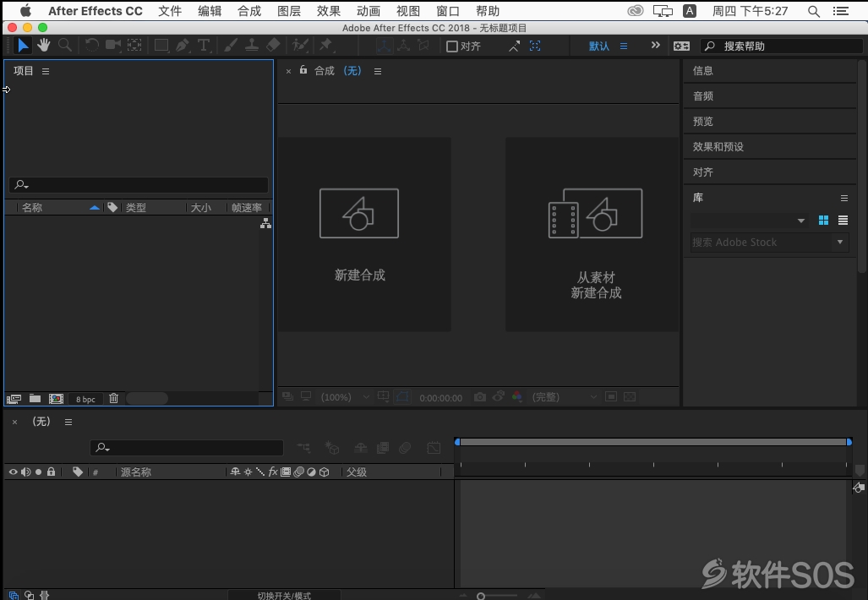The width and height of the screenshot is (868, 600).
Task: Open the macOS Notification Center
Action: [x=840, y=11]
